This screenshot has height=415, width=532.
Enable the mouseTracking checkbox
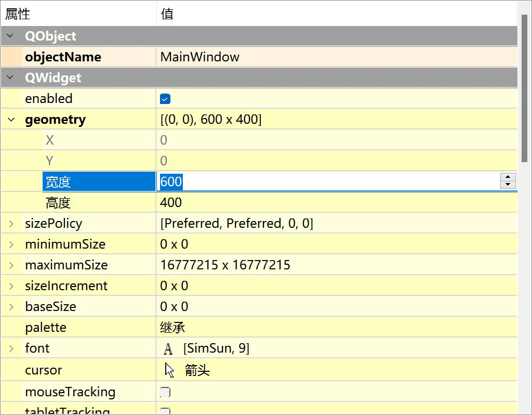(x=165, y=392)
